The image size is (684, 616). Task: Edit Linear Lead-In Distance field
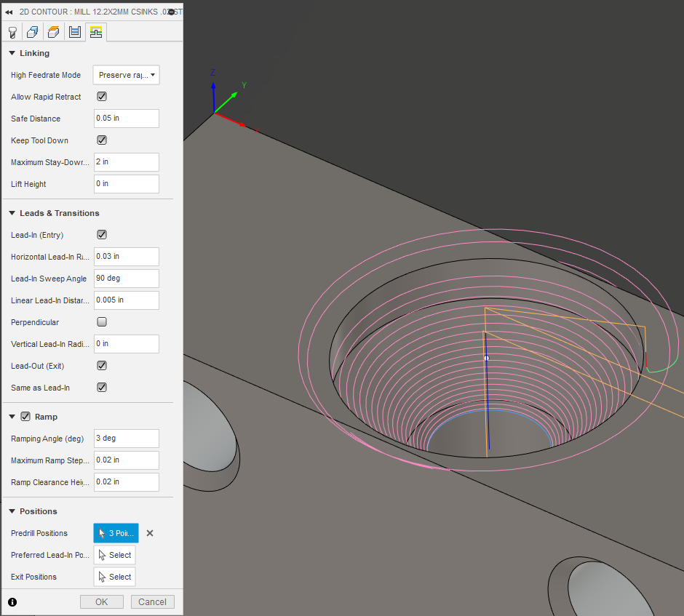click(x=127, y=300)
